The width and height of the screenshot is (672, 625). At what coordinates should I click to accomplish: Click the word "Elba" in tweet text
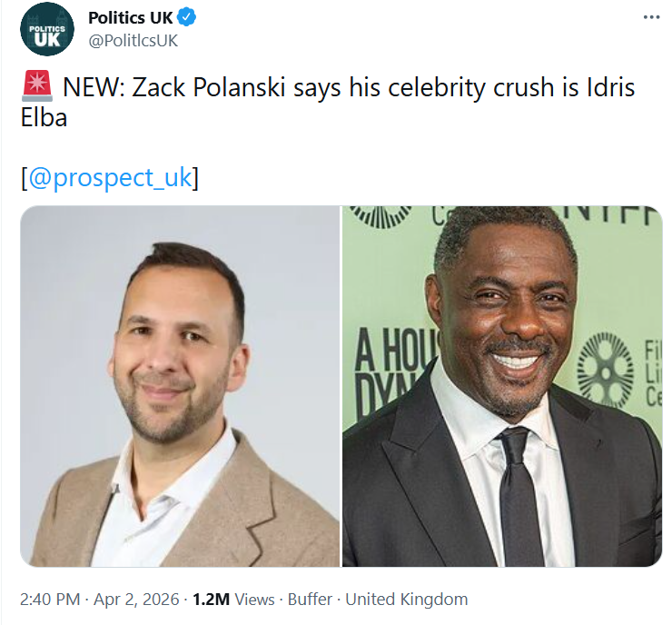tap(44, 117)
